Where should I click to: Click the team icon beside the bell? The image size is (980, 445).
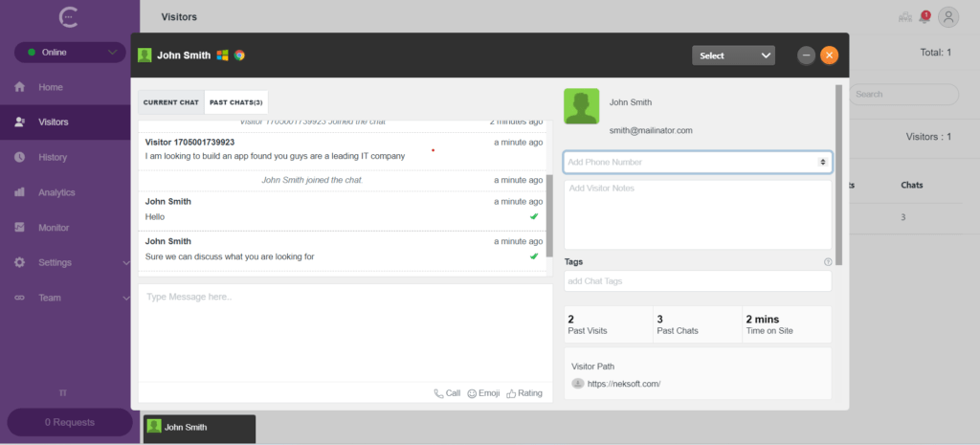905,17
